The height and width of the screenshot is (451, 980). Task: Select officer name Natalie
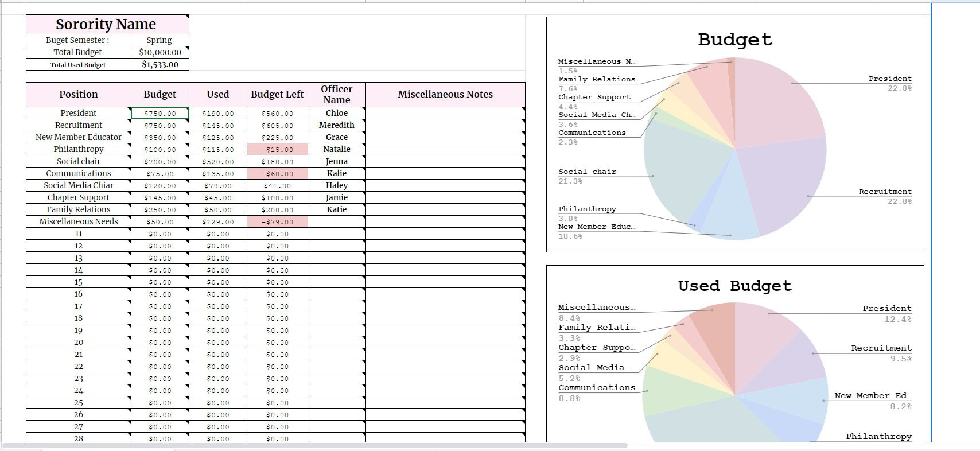337,149
